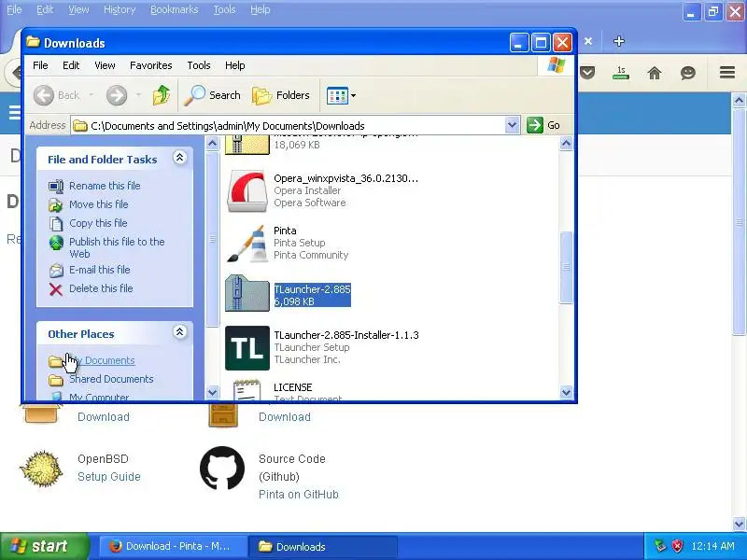Click the file list scroll down arrow
Screen dimensions: 747x560
(x=566, y=392)
